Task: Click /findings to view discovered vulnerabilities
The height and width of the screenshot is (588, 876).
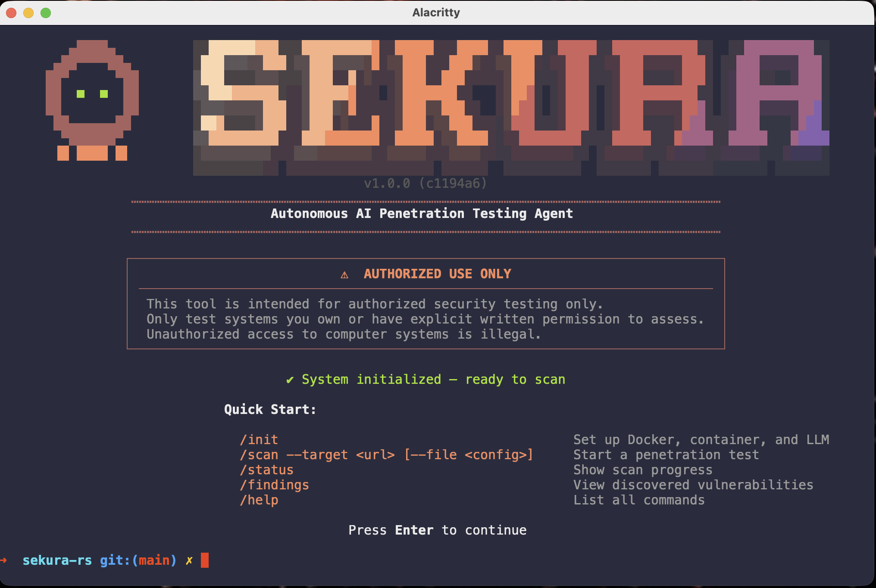Action: point(275,485)
